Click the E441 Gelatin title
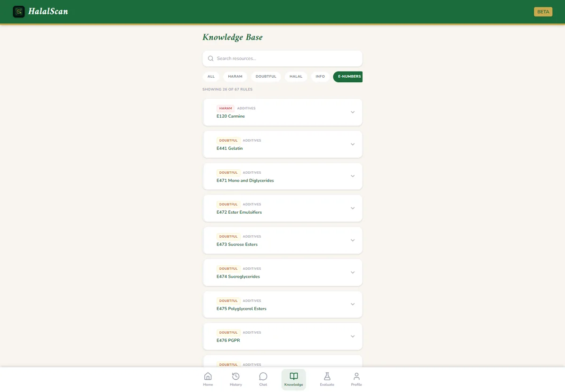Image resolution: width=565 pixels, height=392 pixels. pyautogui.click(x=230, y=148)
